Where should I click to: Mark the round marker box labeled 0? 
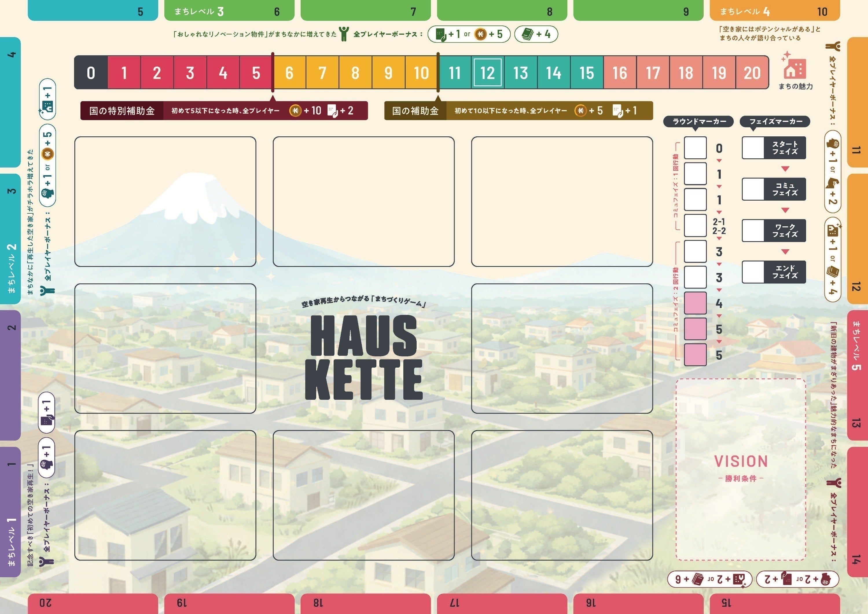click(x=695, y=148)
